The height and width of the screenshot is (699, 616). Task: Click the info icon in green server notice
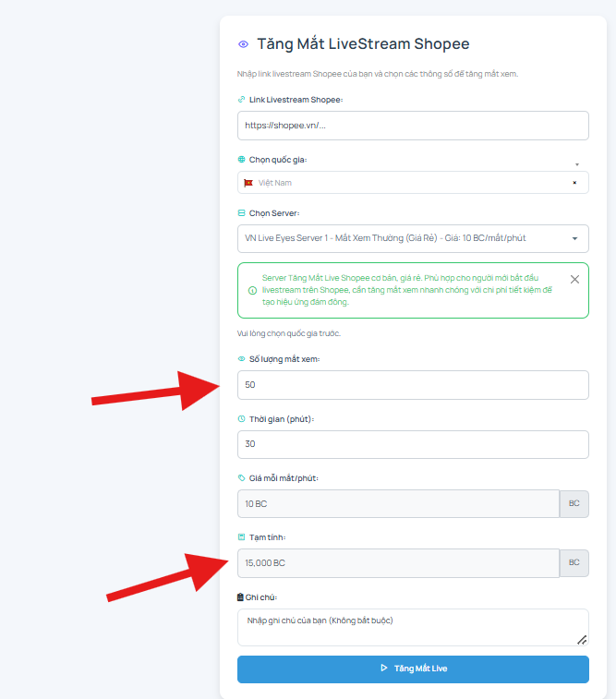(252, 291)
